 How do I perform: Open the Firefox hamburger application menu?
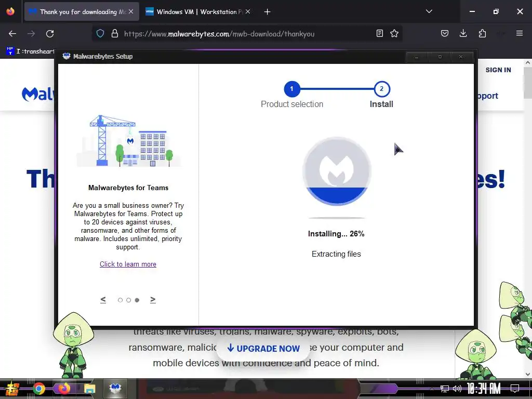click(520, 33)
